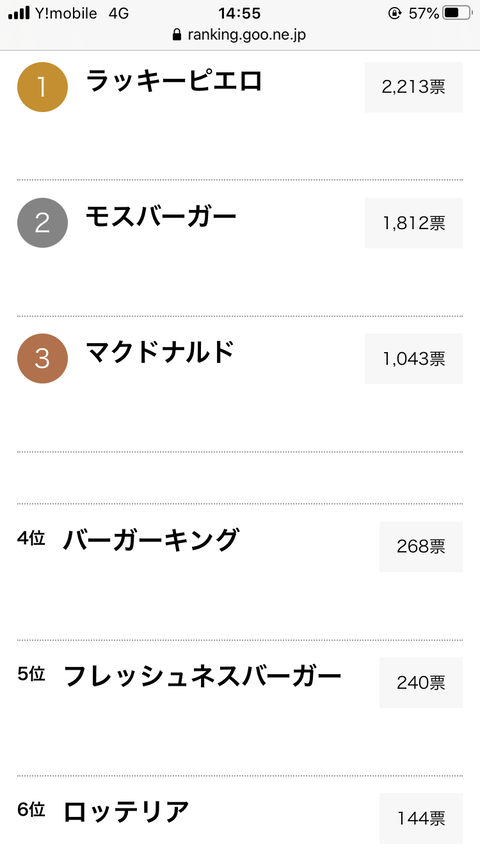Tap the ranking.goo.ne.jp address bar
The width and height of the screenshot is (480, 854).
pos(240,35)
